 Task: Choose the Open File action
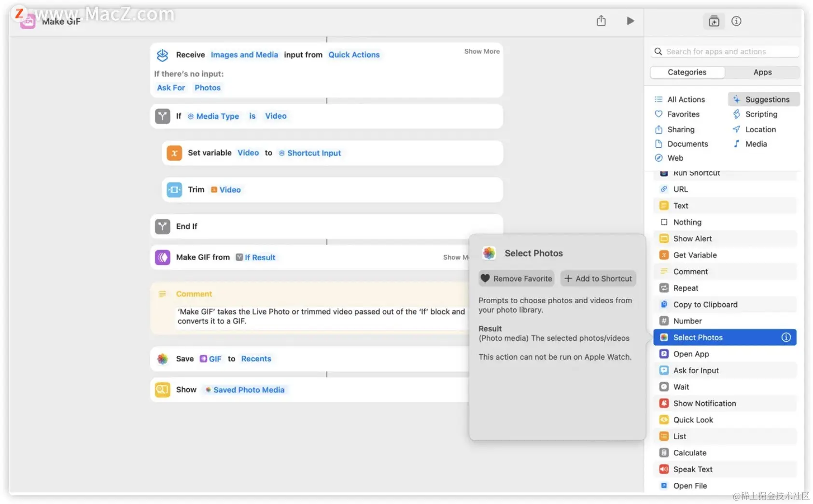[x=725, y=486]
